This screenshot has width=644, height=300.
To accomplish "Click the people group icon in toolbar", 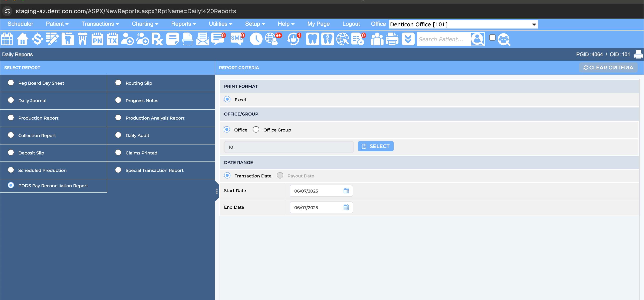I will 377,39.
